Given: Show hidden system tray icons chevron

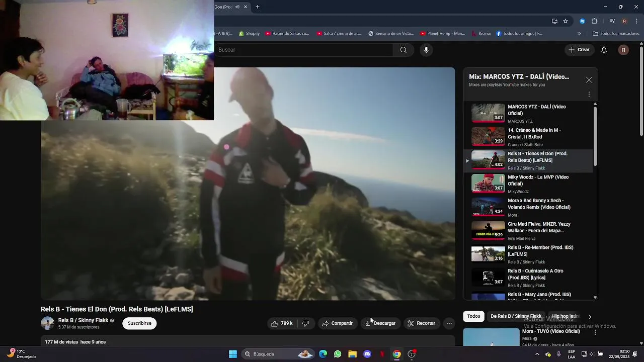Looking at the screenshot, I should pos(537,354).
